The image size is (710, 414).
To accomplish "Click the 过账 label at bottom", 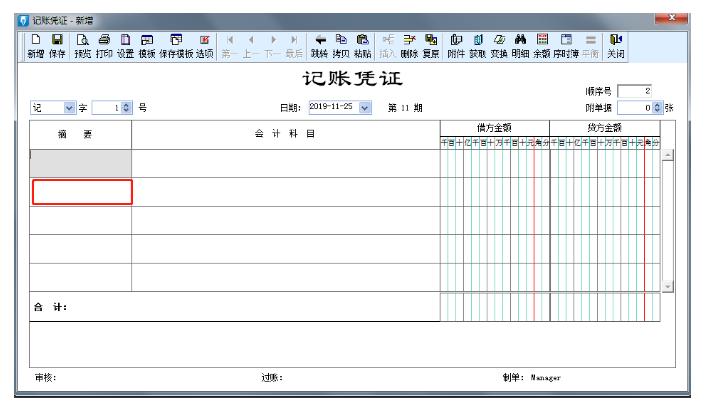I will click(x=272, y=377).
